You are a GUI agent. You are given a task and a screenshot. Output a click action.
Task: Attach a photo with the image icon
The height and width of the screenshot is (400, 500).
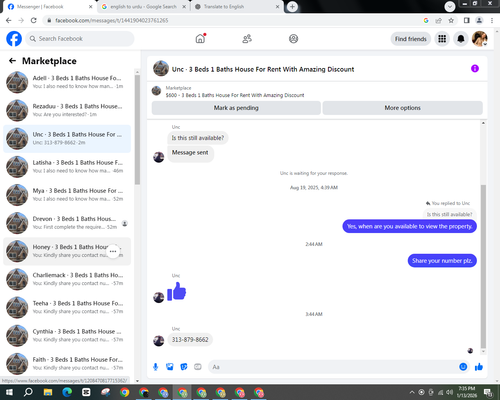pyautogui.click(x=170, y=367)
